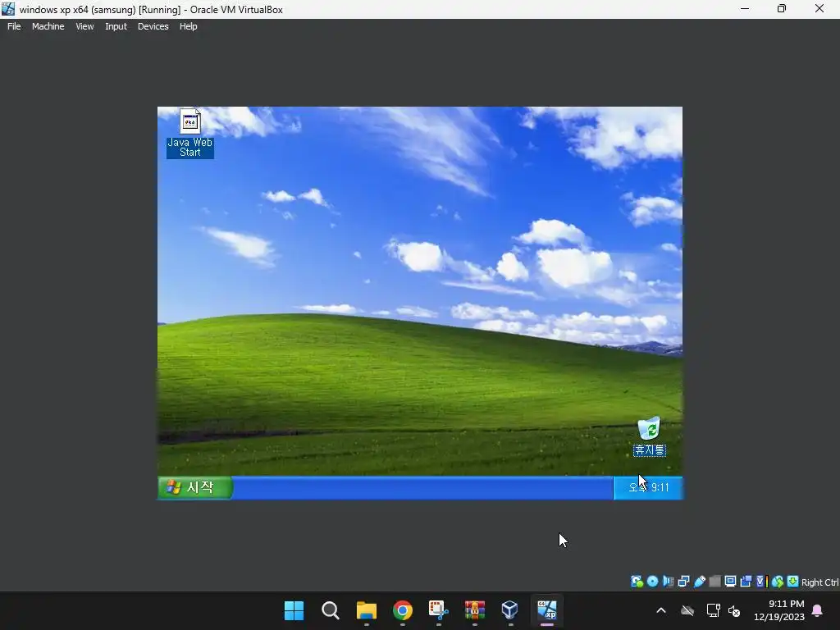
Task: Open the File menu in VirtualBox
Action: [14, 26]
